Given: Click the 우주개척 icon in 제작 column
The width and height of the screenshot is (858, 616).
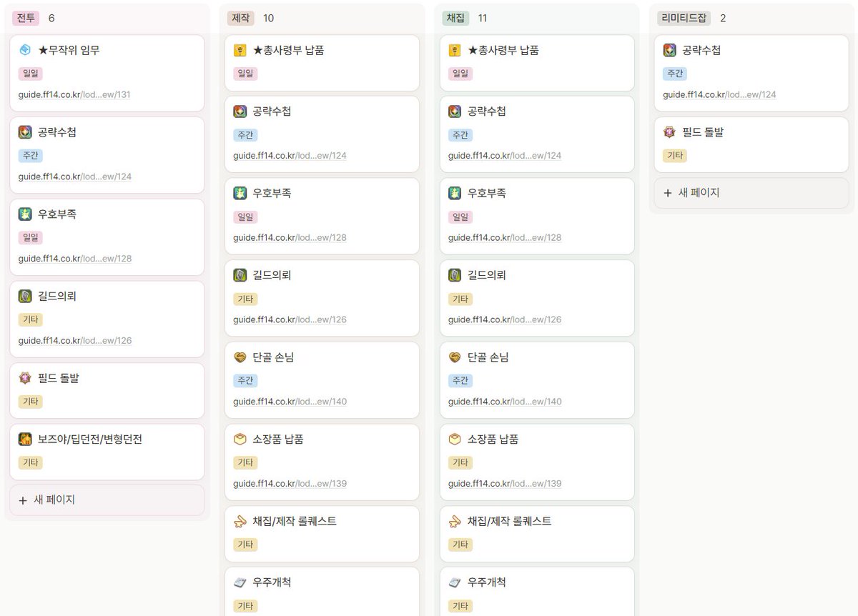Looking at the screenshot, I should pyautogui.click(x=240, y=582).
